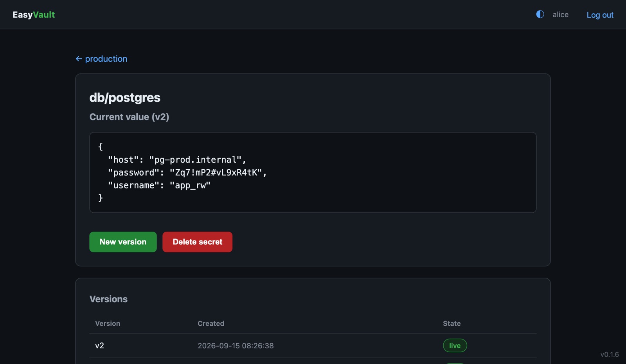The height and width of the screenshot is (364, 626).
Task: Click the v0.1.6 version label
Action: point(610,355)
